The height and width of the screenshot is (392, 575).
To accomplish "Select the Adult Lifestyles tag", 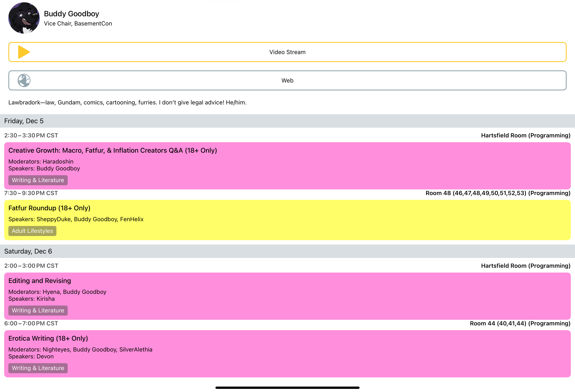I will [x=32, y=231].
